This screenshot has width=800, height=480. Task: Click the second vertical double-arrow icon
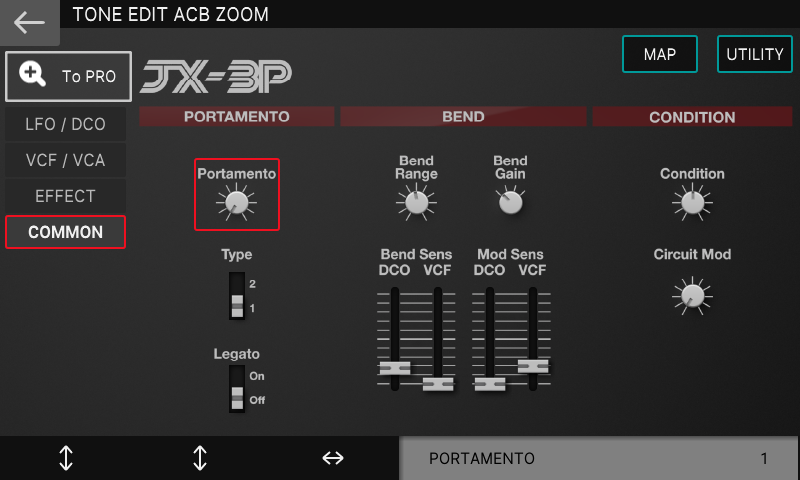pyautogui.click(x=200, y=458)
